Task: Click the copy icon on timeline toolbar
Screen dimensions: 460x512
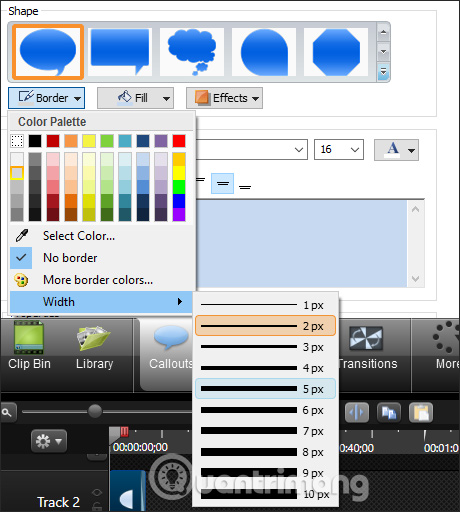Action: [x=389, y=413]
